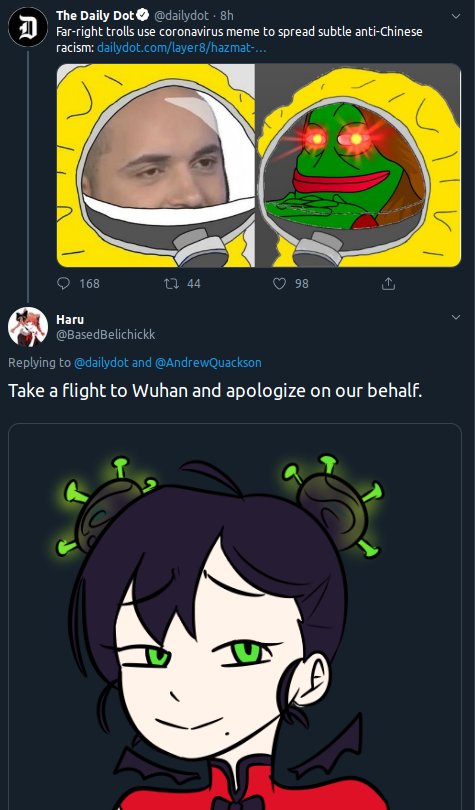Screen dimensions: 475x810
Task: Expand the Daily Dot tweet options chevron
Action: [456, 17]
